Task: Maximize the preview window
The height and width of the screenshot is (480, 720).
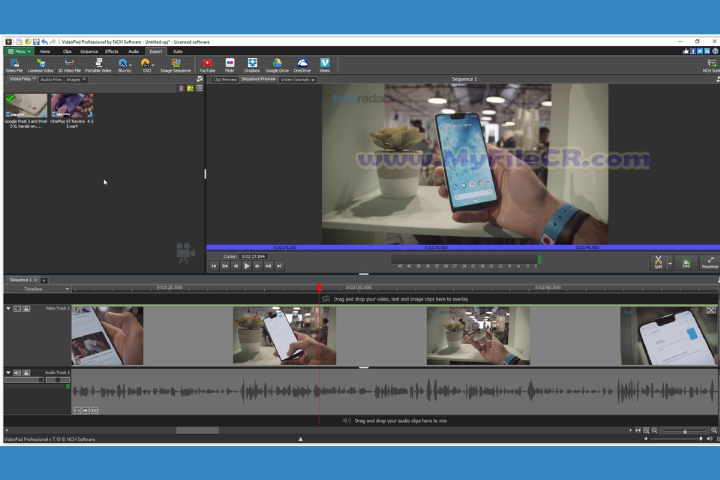Action: (x=710, y=263)
